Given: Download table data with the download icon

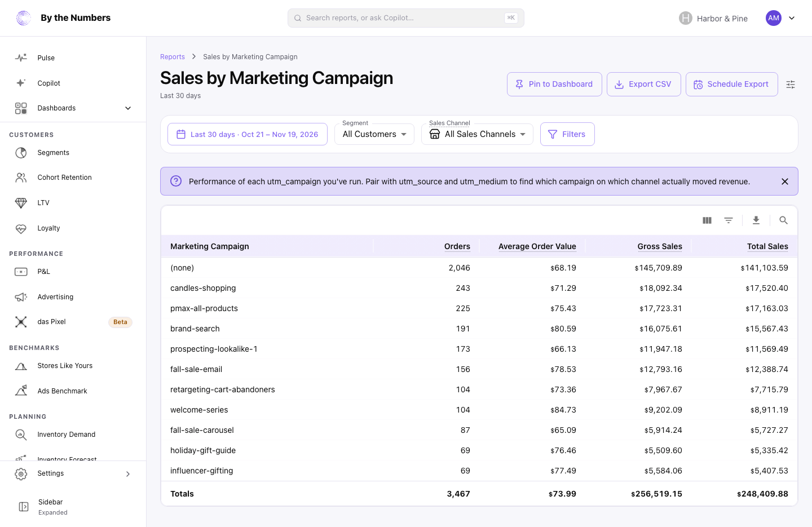Looking at the screenshot, I should (x=756, y=220).
